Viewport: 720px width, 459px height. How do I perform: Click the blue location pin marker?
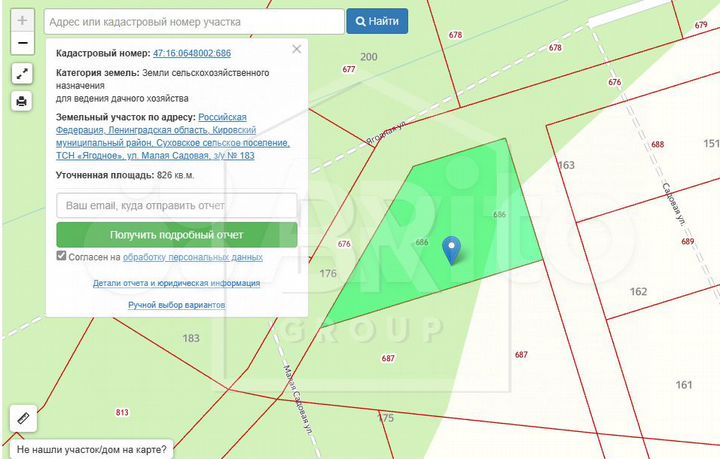click(x=453, y=250)
